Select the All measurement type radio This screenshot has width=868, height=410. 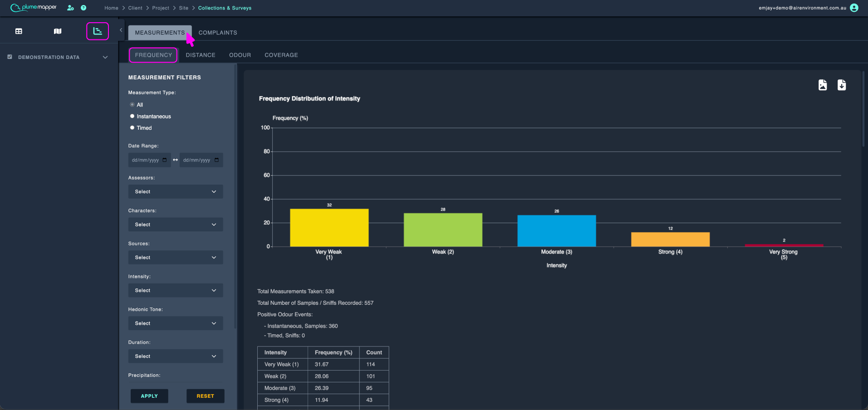click(132, 105)
